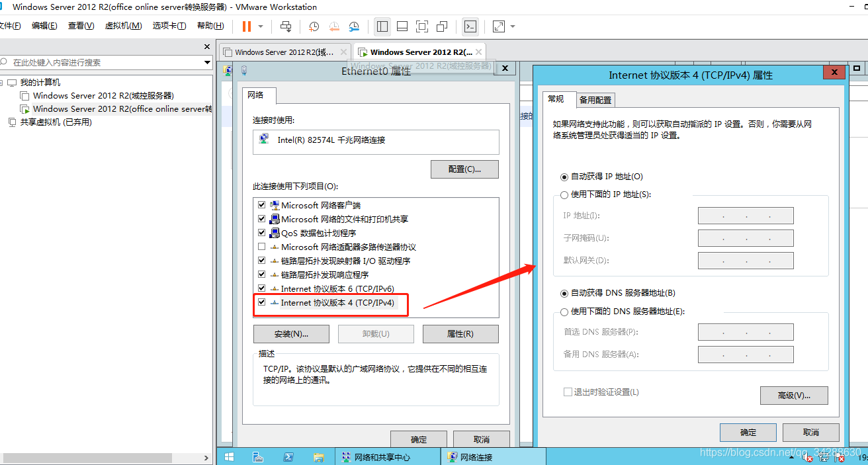
Task: Click 配置(C)... button in the Ethernet0 dialog
Action: pos(464,169)
